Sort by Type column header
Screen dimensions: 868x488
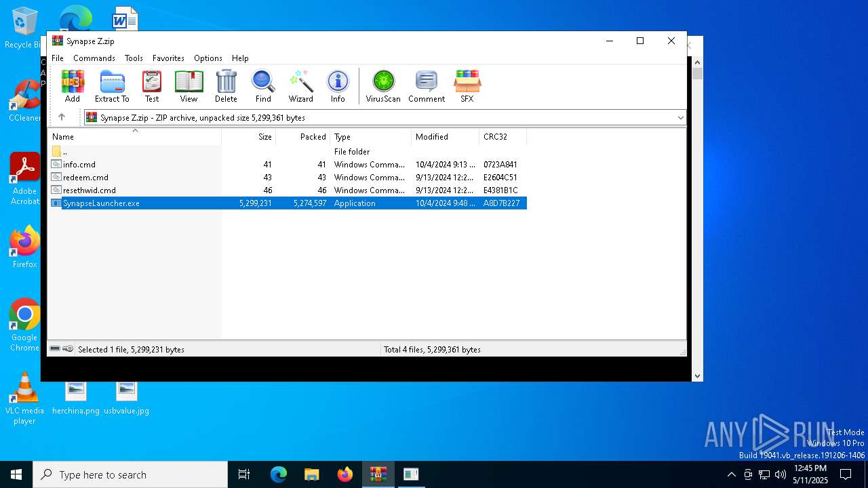coord(371,136)
